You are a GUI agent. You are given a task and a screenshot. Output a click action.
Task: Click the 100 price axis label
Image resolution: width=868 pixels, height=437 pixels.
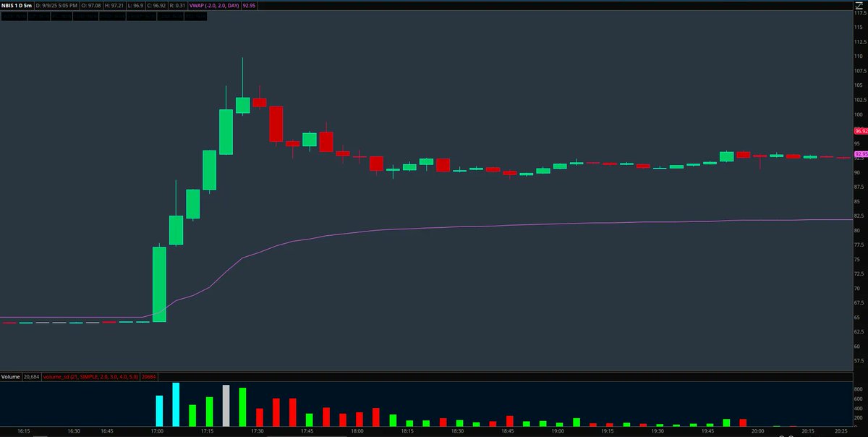coord(859,114)
